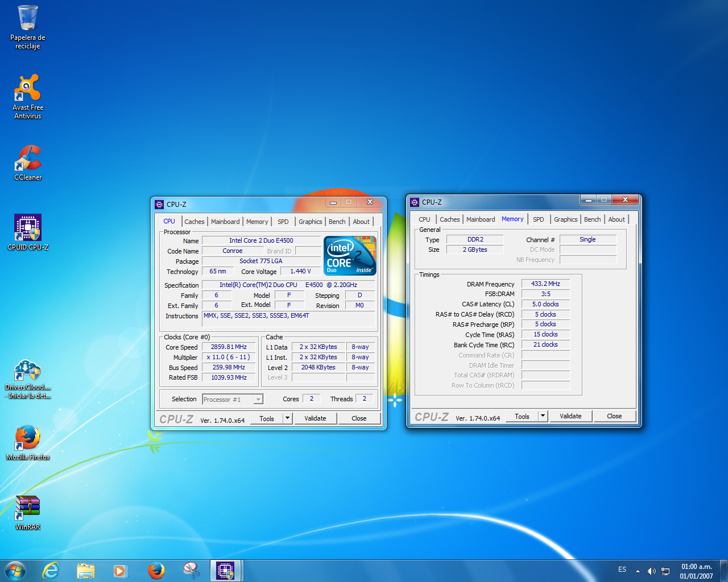Open WinRAR desktop shortcut
Screen dimensions: 728x582
pos(28,512)
